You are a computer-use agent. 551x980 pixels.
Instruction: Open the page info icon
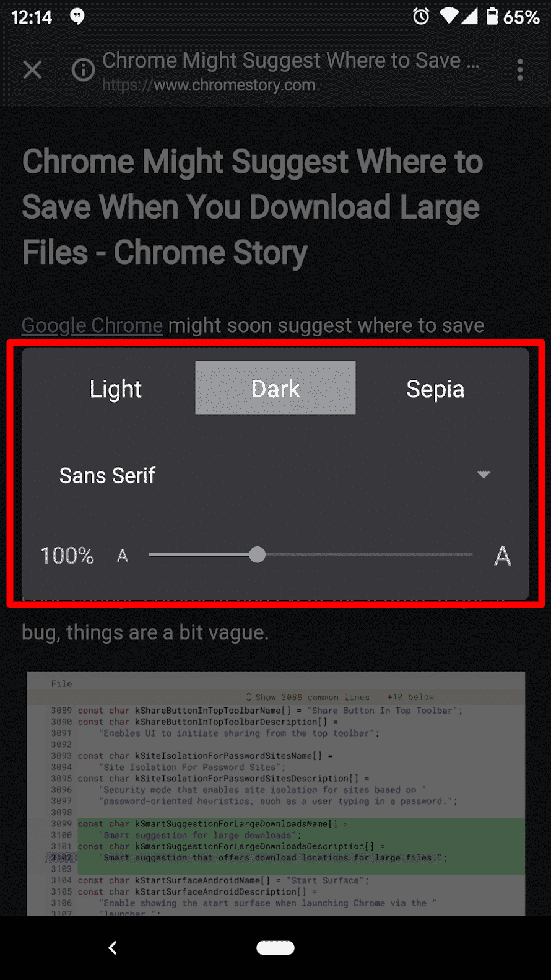83,70
